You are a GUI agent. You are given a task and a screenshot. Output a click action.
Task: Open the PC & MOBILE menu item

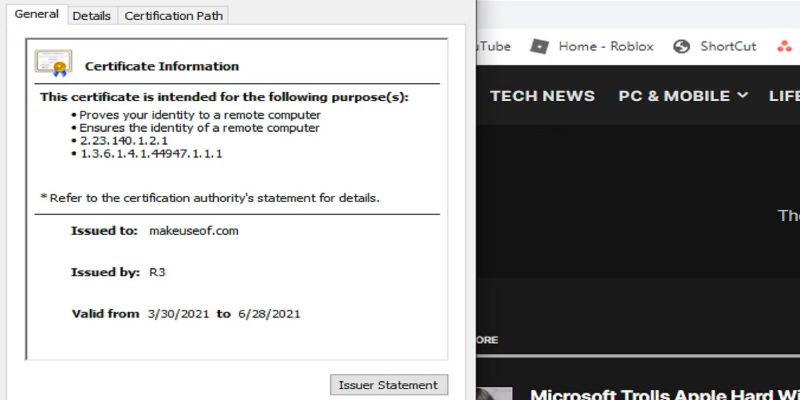pyautogui.click(x=674, y=96)
